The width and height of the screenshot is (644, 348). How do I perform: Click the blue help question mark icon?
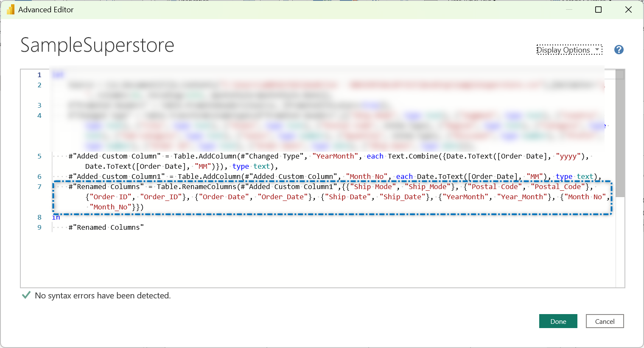pyautogui.click(x=619, y=50)
